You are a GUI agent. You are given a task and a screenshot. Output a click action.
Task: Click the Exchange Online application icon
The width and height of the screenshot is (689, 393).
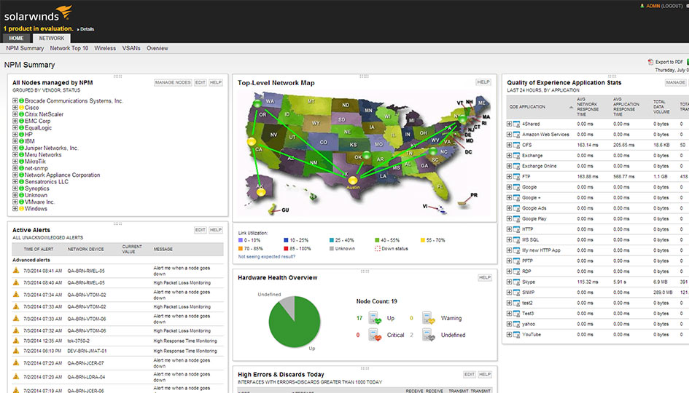(x=516, y=166)
